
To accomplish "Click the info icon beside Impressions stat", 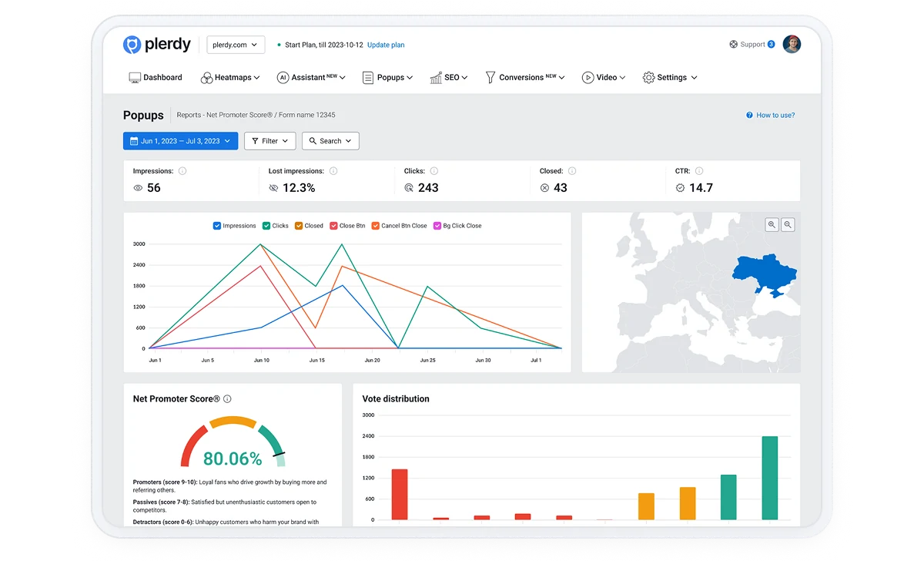I will 182,171.
